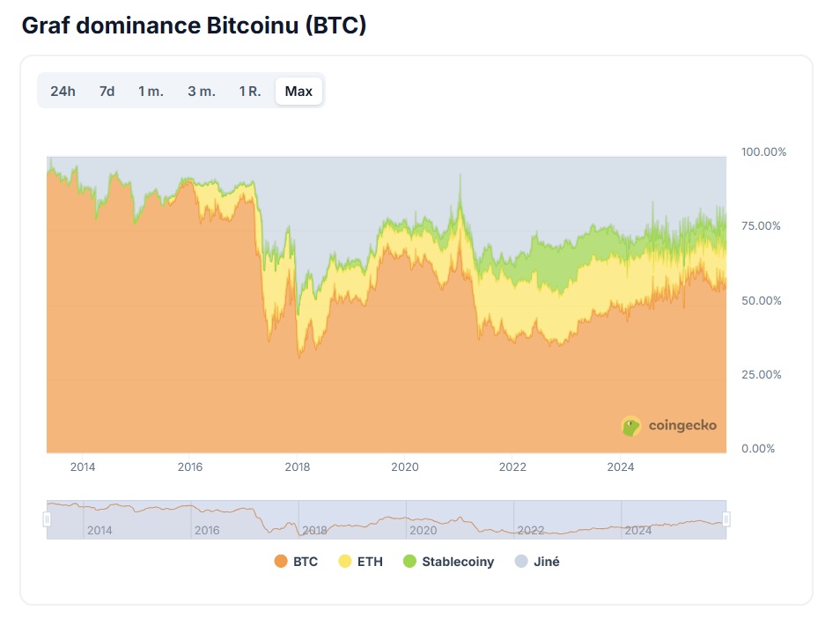The height and width of the screenshot is (625, 840).
Task: Click the left navigator range handle
Action: pyautogui.click(x=48, y=520)
